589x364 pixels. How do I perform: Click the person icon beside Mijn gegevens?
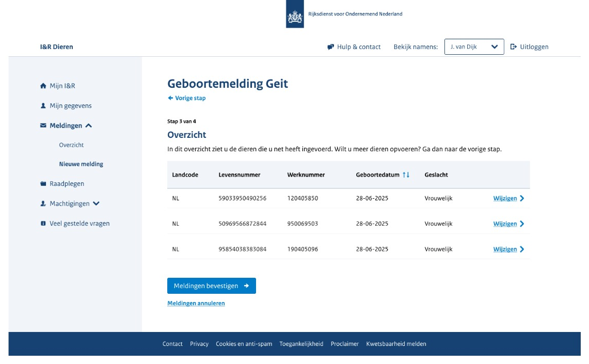[43, 105]
